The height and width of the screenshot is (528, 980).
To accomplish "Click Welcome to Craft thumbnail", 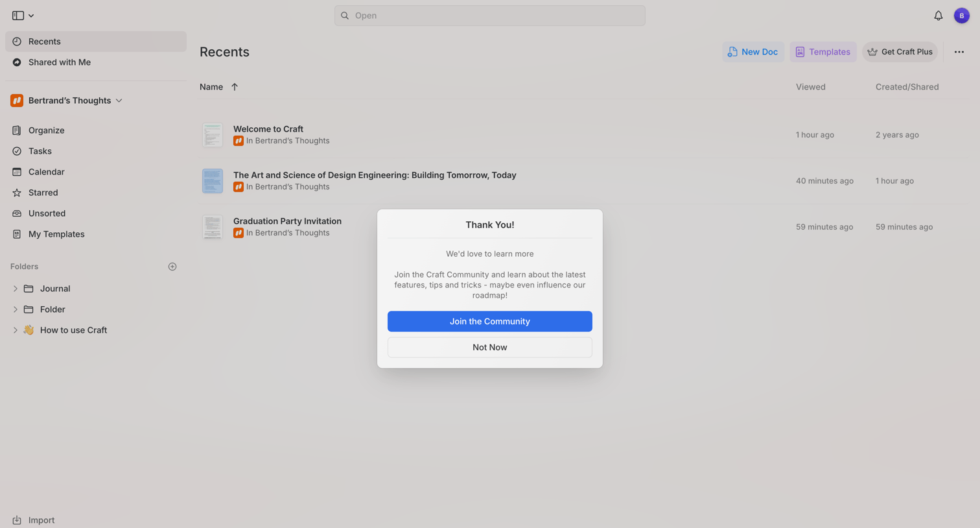I will (x=213, y=135).
